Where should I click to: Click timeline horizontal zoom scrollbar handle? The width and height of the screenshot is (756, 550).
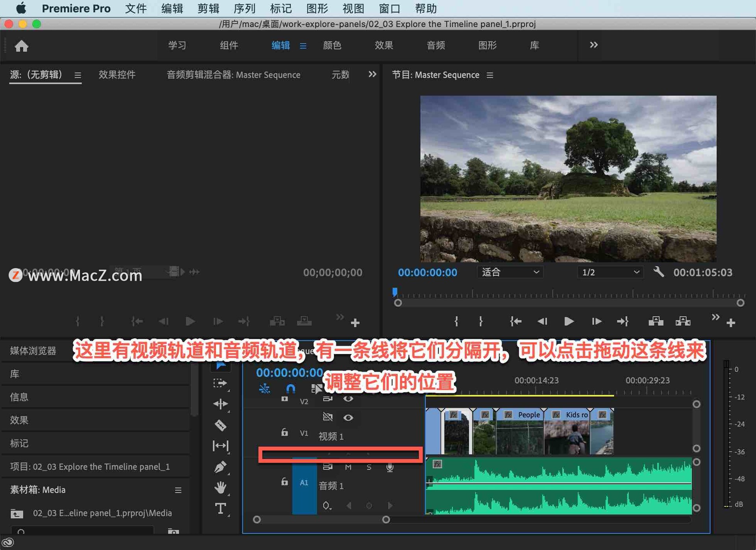click(386, 520)
